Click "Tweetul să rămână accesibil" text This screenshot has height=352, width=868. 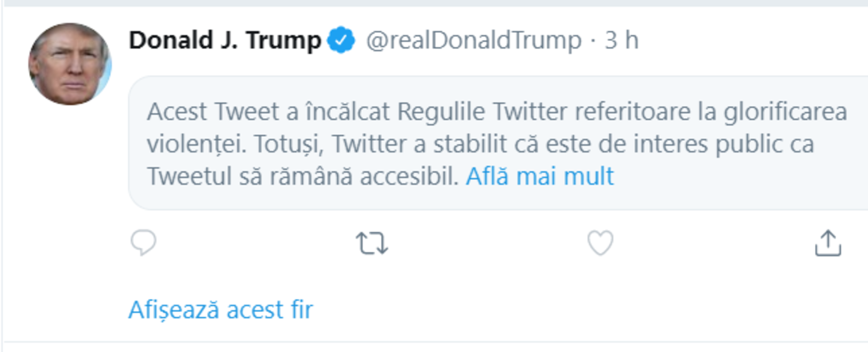[301, 176]
